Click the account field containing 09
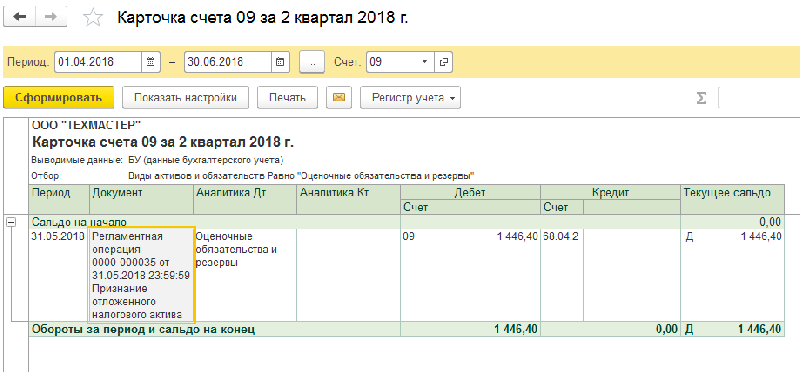The image size is (800, 372). pos(392,62)
